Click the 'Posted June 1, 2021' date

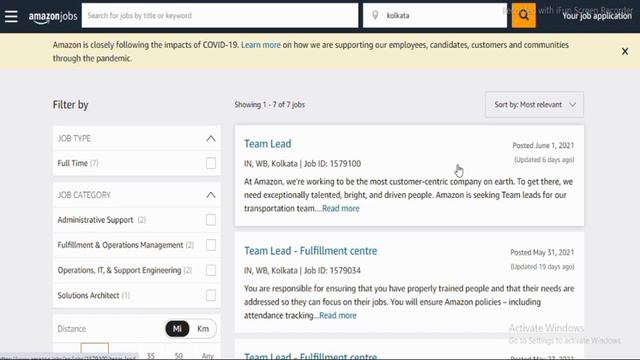(543, 145)
